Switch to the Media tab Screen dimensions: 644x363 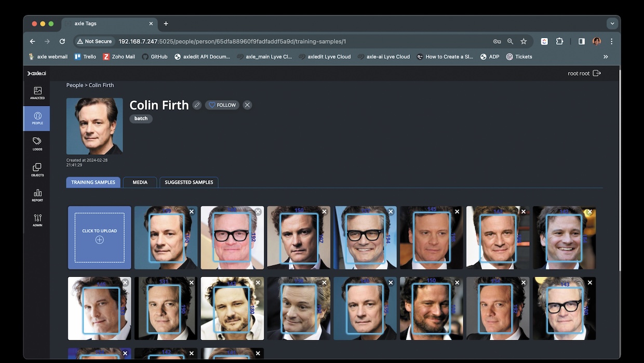point(140,182)
